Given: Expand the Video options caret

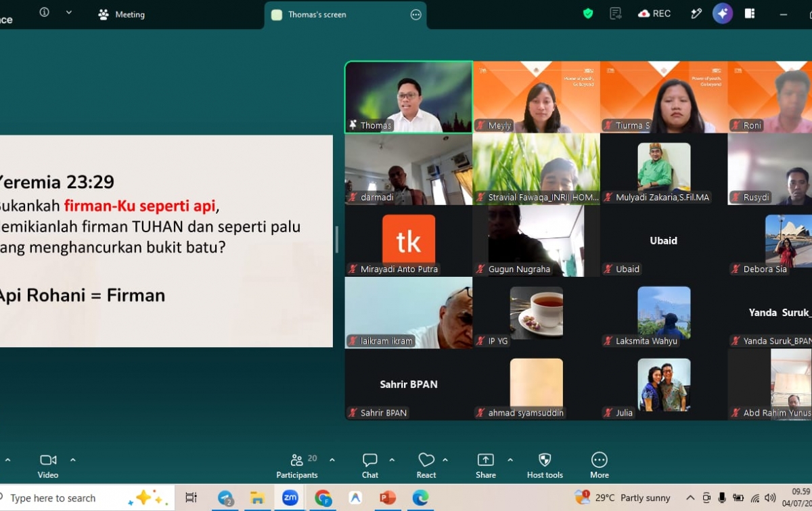Looking at the screenshot, I should pyautogui.click(x=73, y=460).
